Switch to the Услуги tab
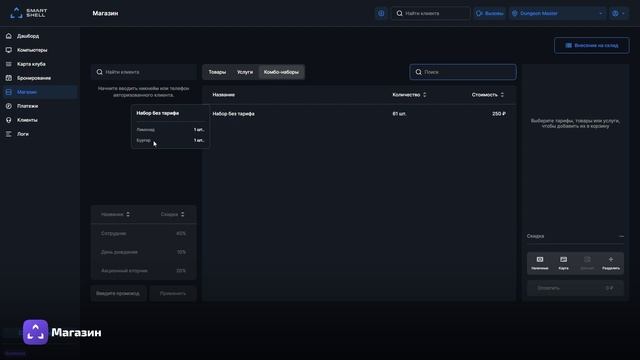This screenshot has height=360, width=640. coord(245,72)
